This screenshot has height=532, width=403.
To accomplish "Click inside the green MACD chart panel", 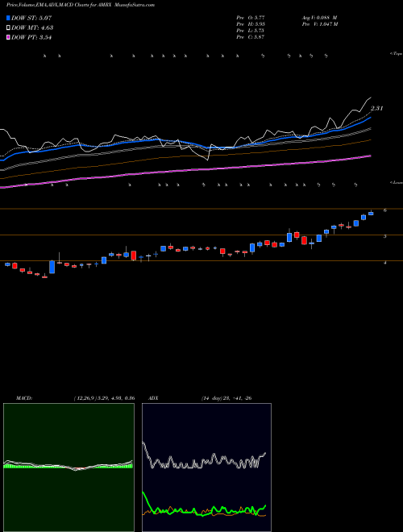I will [x=69, y=468].
